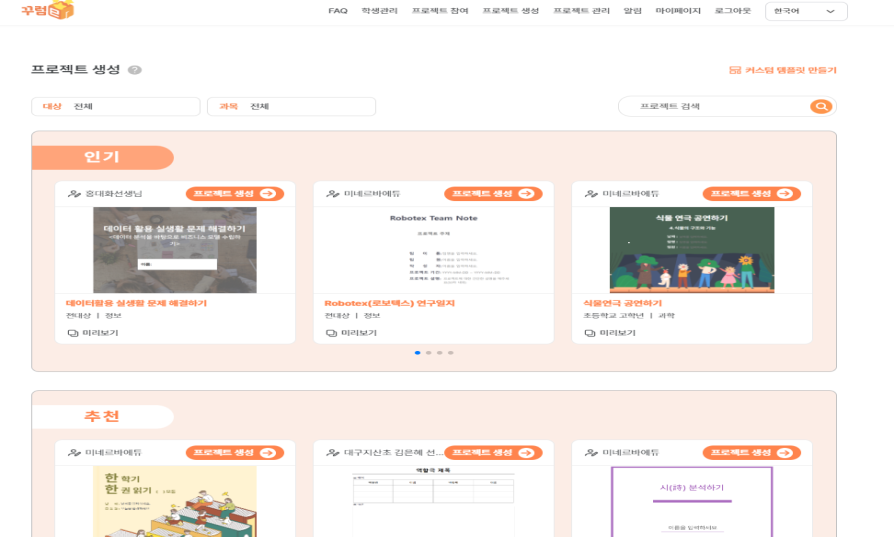Click 미리보기 icon under 식물연극 공연하기
Image resolution: width=894 pixels, height=537 pixels.
click(590, 333)
